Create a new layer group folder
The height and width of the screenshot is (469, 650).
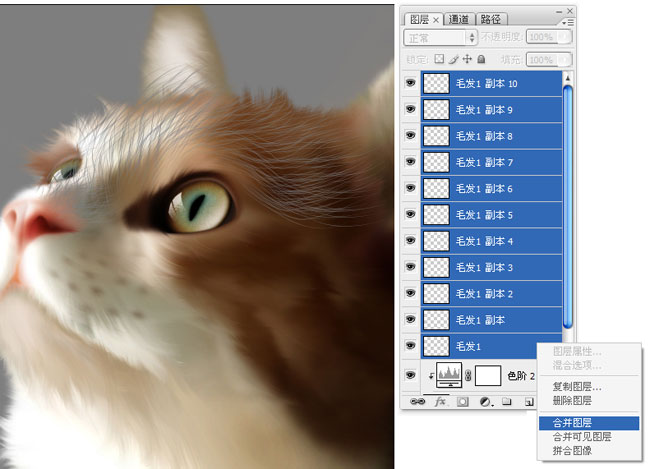[x=507, y=401]
